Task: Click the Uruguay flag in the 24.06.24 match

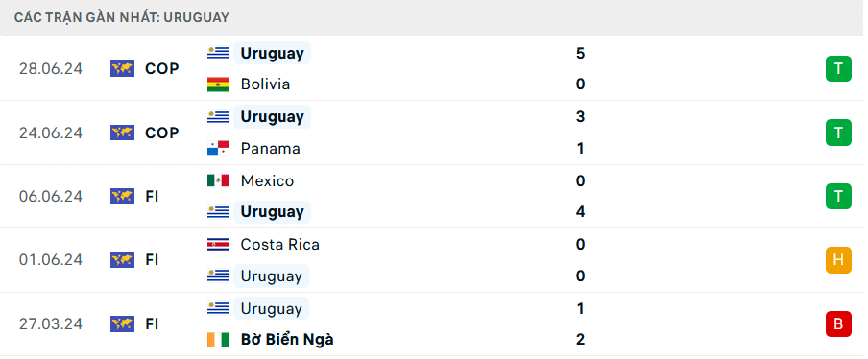Action: pyautogui.click(x=218, y=117)
